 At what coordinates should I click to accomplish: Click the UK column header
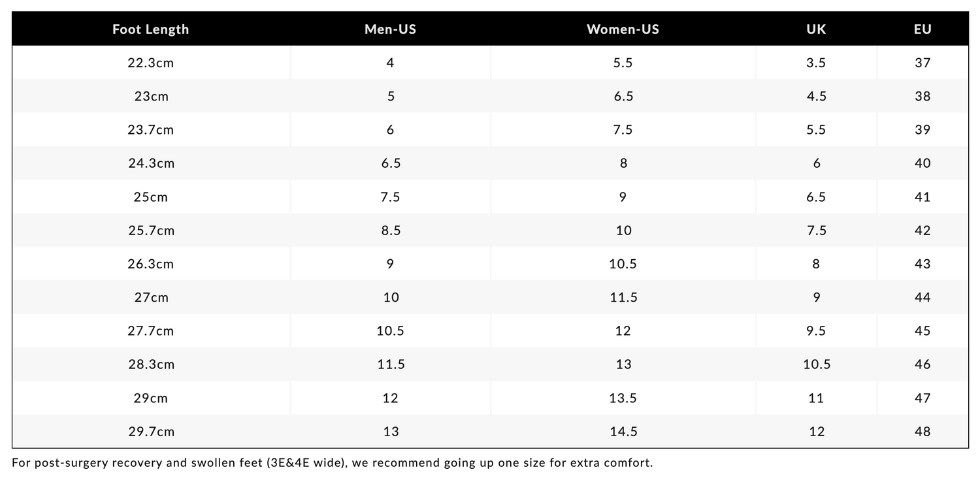(x=816, y=29)
